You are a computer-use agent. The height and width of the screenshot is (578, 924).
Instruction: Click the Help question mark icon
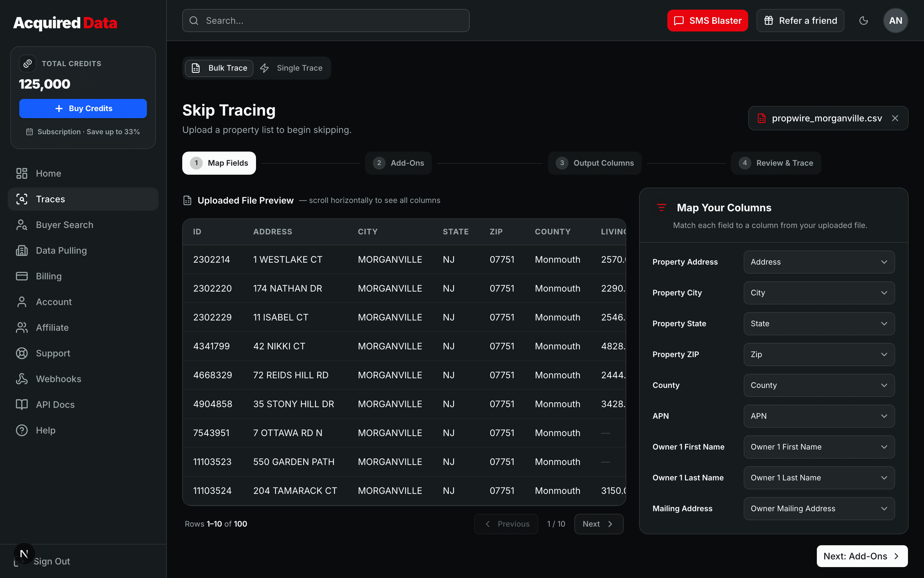click(x=22, y=430)
